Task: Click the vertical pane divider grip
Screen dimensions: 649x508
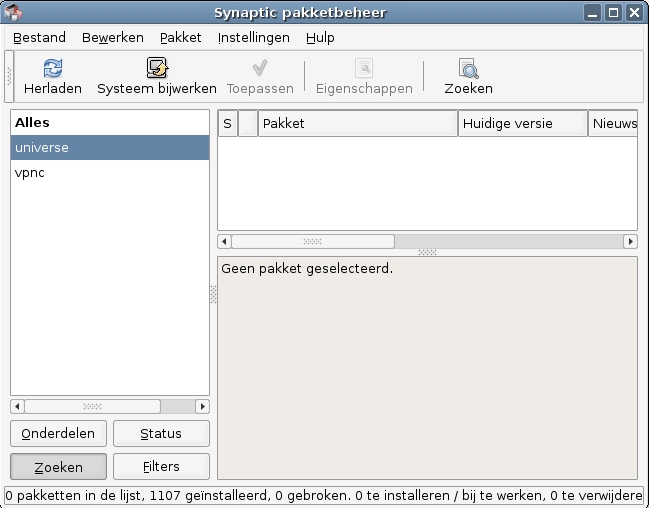Action: [213, 294]
